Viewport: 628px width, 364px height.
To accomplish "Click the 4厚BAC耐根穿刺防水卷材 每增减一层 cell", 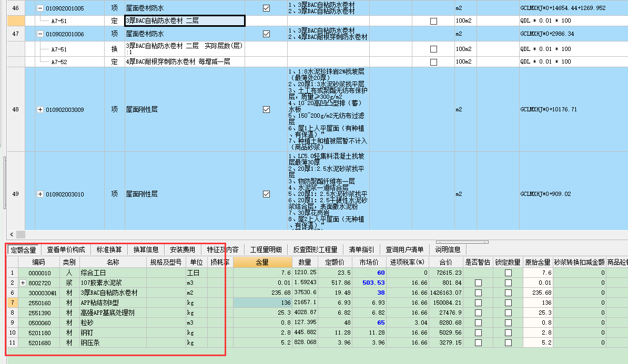I will click(x=185, y=61).
